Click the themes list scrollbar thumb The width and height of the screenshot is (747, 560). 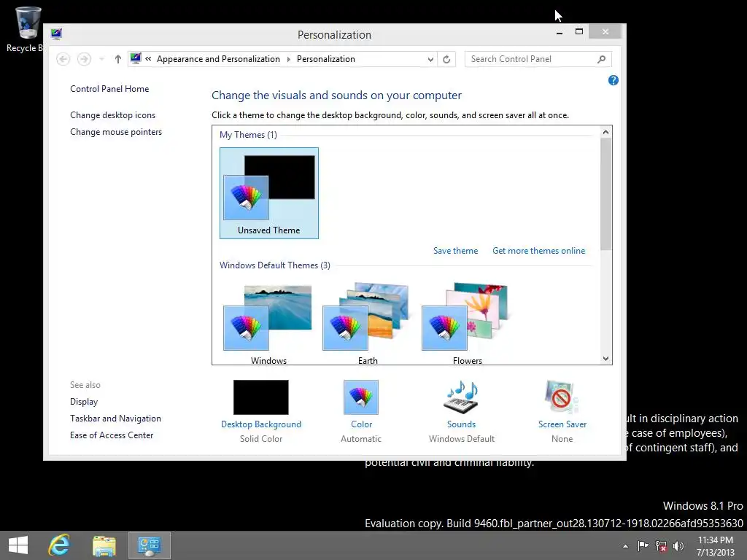click(606, 194)
